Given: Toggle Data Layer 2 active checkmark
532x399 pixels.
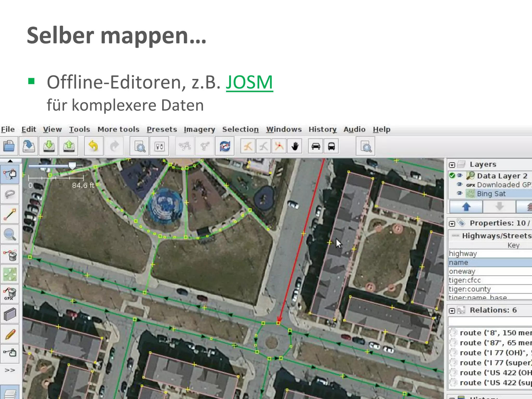Looking at the screenshot, I should pos(452,176).
